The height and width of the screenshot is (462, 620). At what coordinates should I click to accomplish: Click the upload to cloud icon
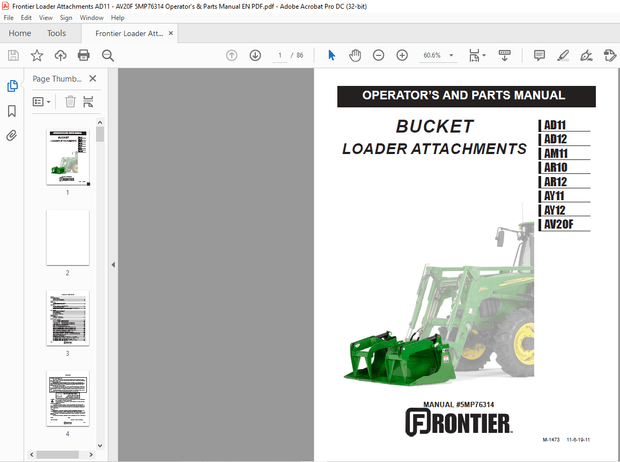point(60,55)
